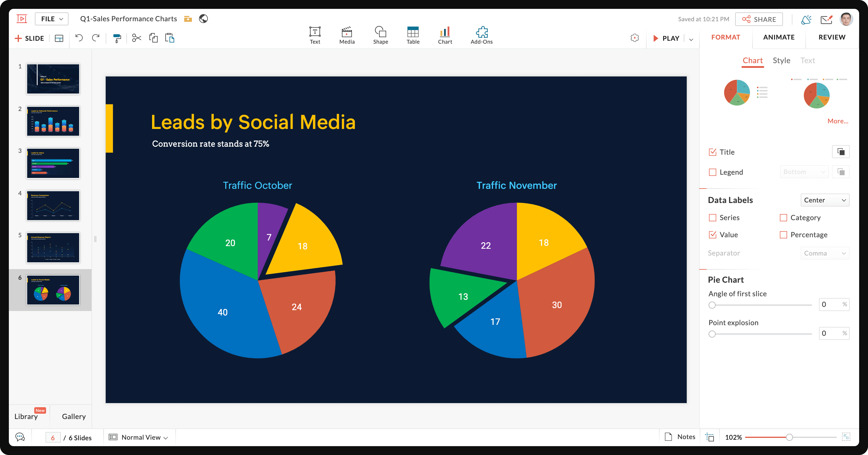
Task: Open Data Labels Center position dropdown
Action: click(825, 200)
